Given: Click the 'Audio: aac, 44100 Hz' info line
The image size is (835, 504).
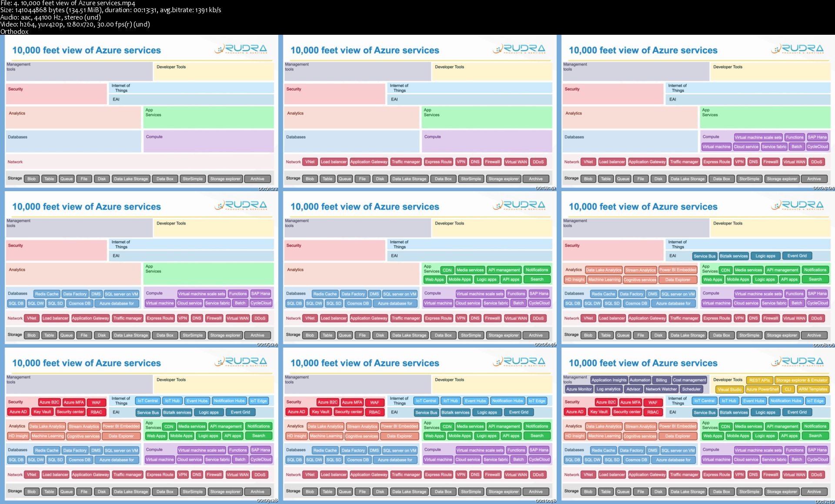Looking at the screenshot, I should (50, 17).
